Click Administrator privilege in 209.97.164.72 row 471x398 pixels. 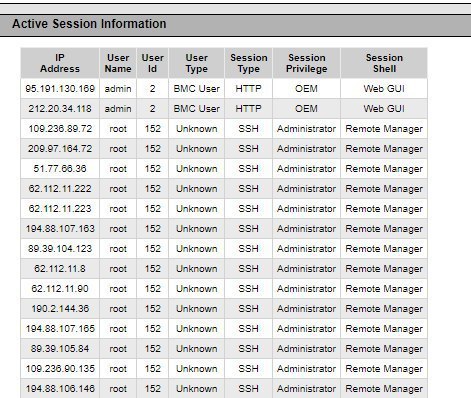306,149
